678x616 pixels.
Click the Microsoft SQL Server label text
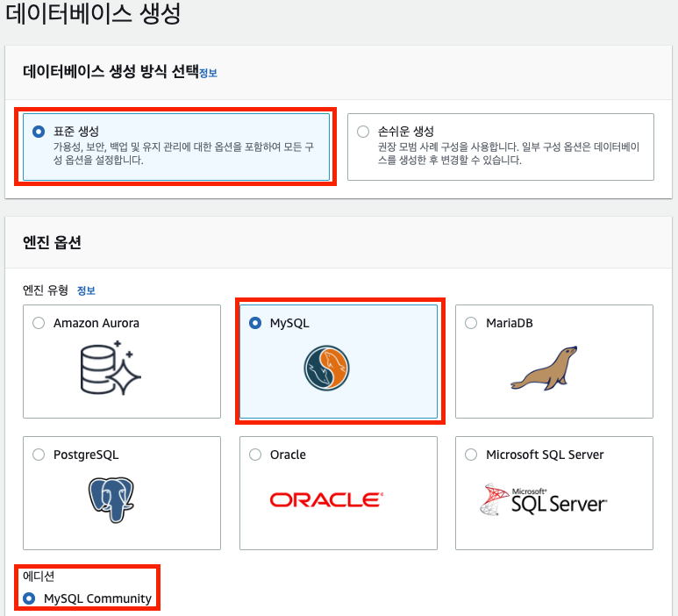click(x=545, y=455)
